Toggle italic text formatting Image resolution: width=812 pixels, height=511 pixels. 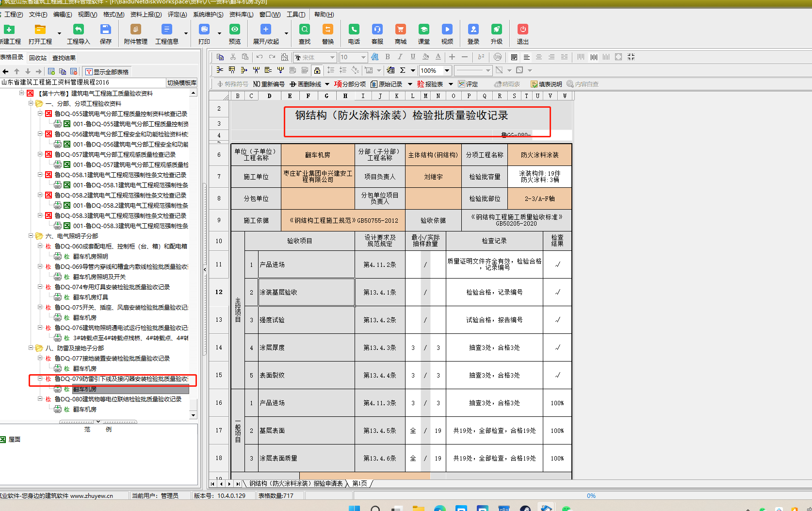[x=400, y=57]
